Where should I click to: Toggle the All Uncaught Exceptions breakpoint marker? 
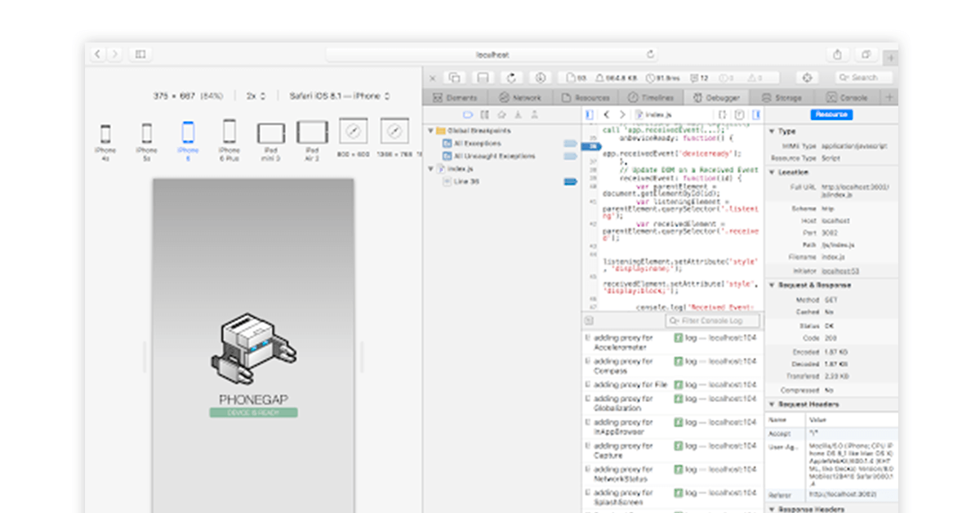coord(570,155)
